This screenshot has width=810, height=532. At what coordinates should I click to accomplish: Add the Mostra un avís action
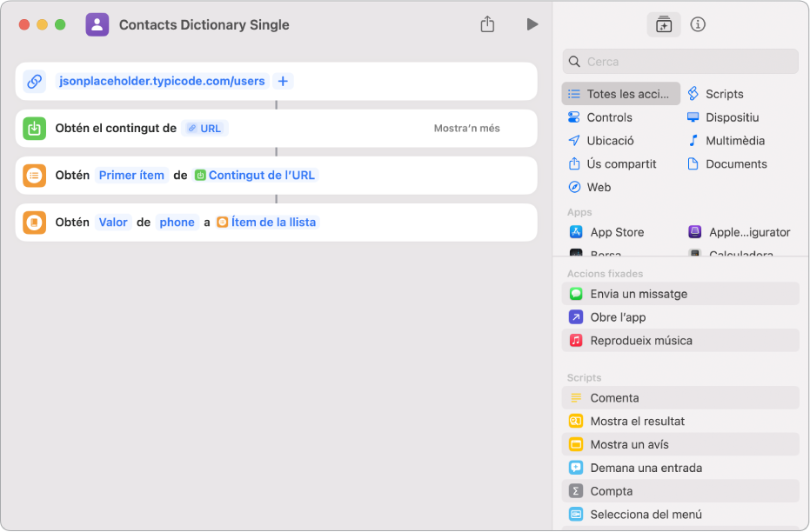[680, 444]
